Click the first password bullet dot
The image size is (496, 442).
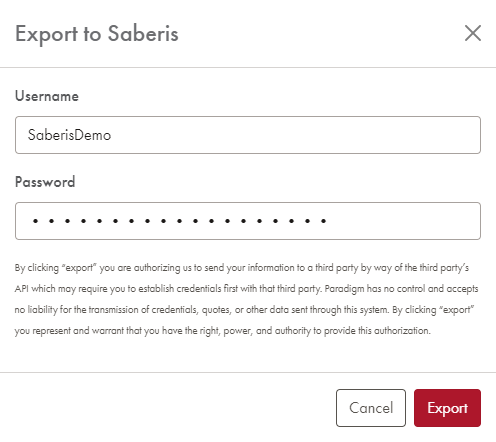35,221
